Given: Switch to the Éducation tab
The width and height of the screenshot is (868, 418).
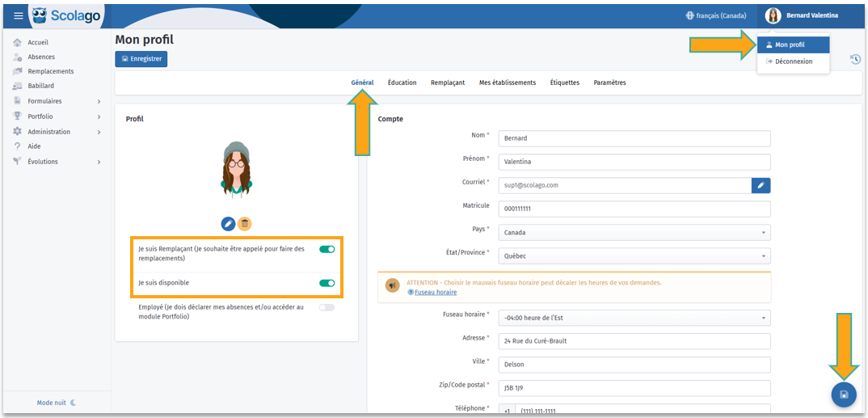Looking at the screenshot, I should pos(402,82).
